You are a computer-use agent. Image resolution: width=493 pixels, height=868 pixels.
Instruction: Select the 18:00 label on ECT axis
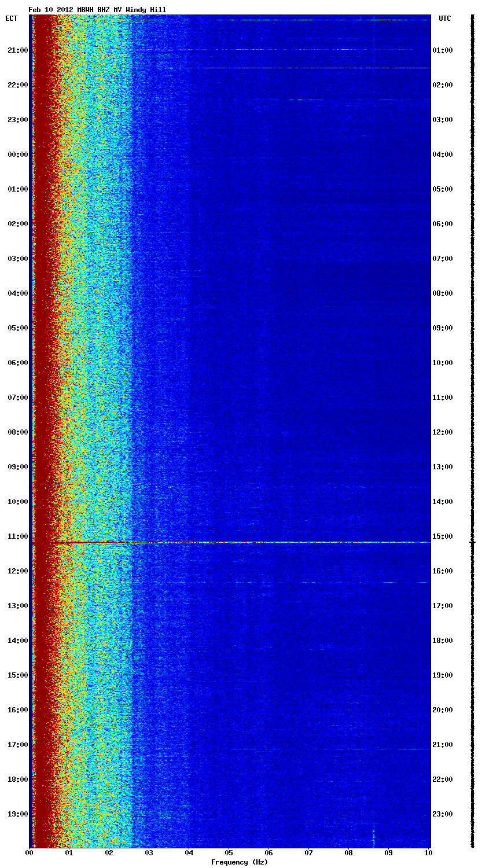17,779
